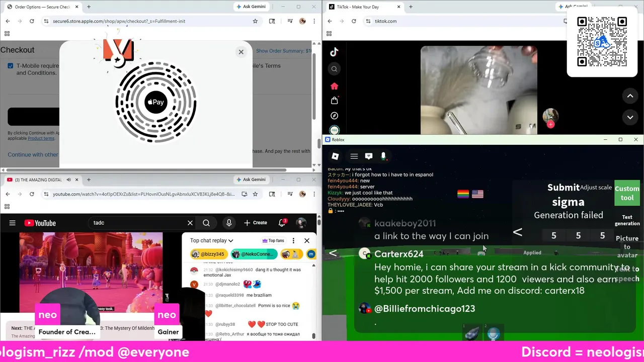Click the Roblox logo menu button
The width and height of the screenshot is (644, 362).
pyautogui.click(x=335, y=156)
